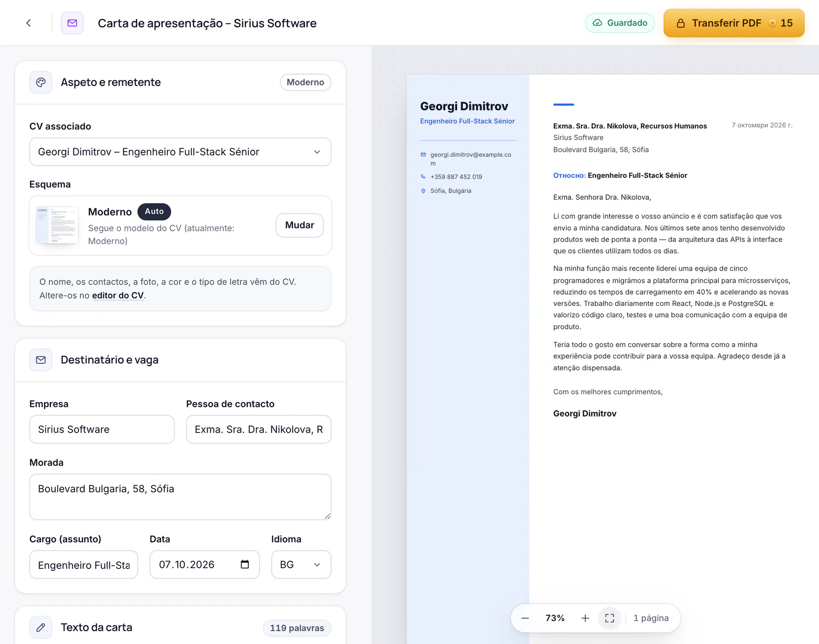
Task: Focus the Empresa field with Sirius Software
Action: tap(102, 429)
